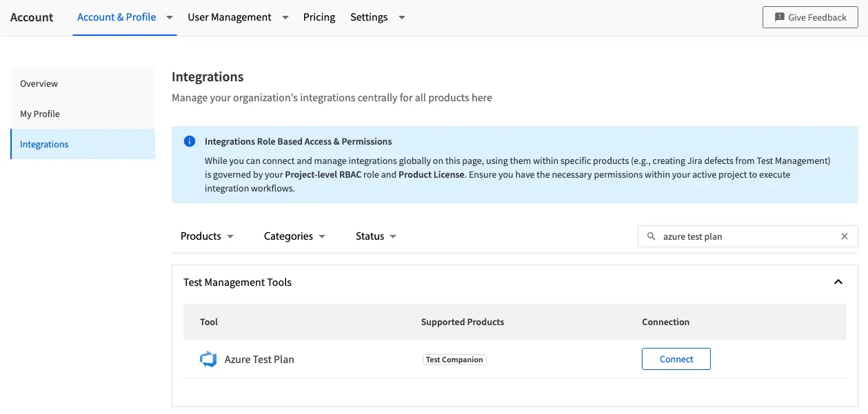The width and height of the screenshot is (868, 414).
Task: Click the Test Companion product tag
Action: (454, 360)
